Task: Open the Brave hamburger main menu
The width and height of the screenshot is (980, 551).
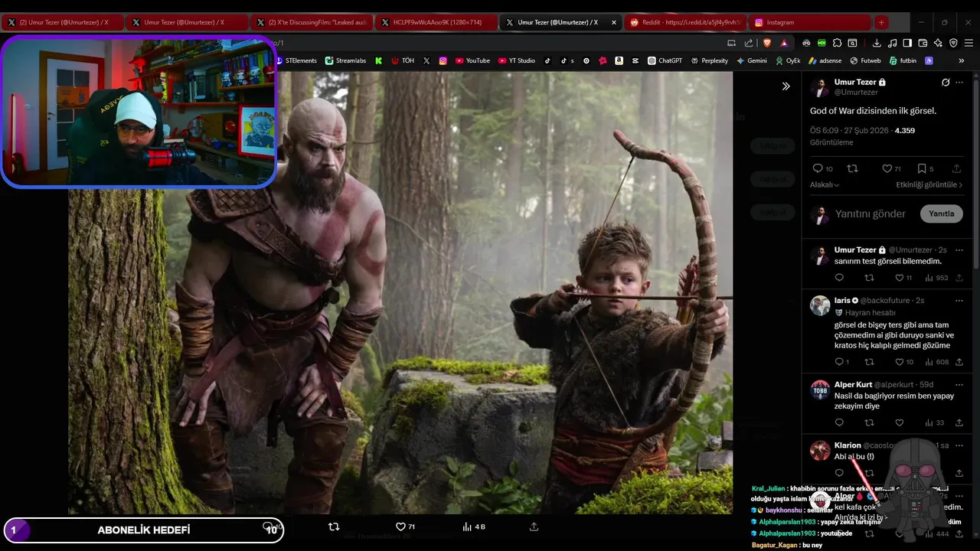Action: coord(969,43)
